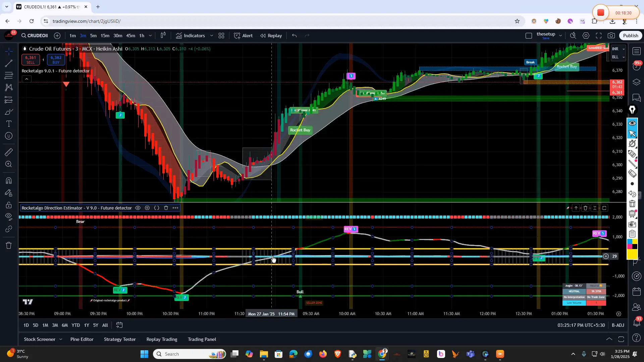Viewport: 644px width, 362px height.
Task: Toggle Lock all drawings
Action: point(8,205)
